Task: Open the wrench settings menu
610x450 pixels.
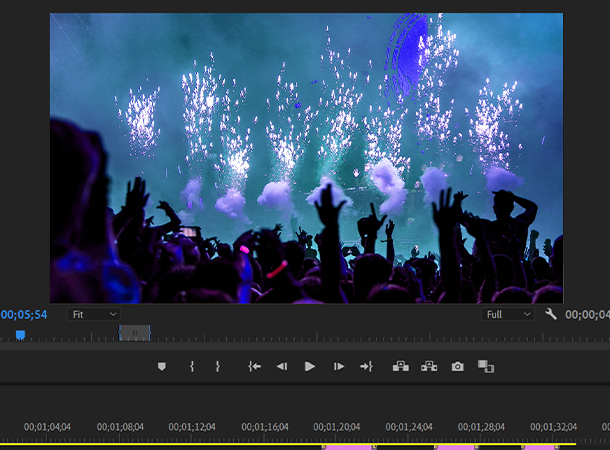Action: [551, 314]
